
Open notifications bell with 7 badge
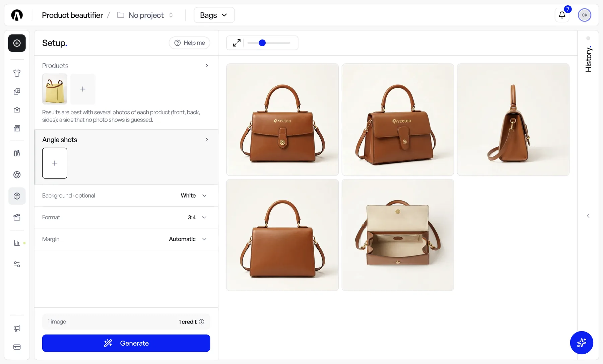pos(562,15)
